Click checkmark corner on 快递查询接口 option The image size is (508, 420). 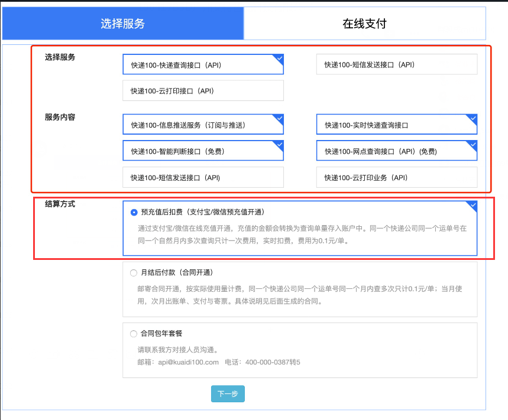279,58
